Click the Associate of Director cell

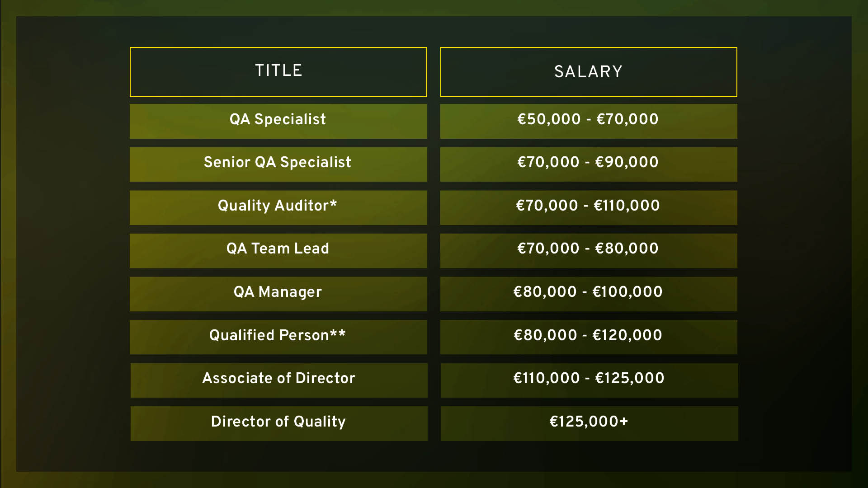[279, 380]
